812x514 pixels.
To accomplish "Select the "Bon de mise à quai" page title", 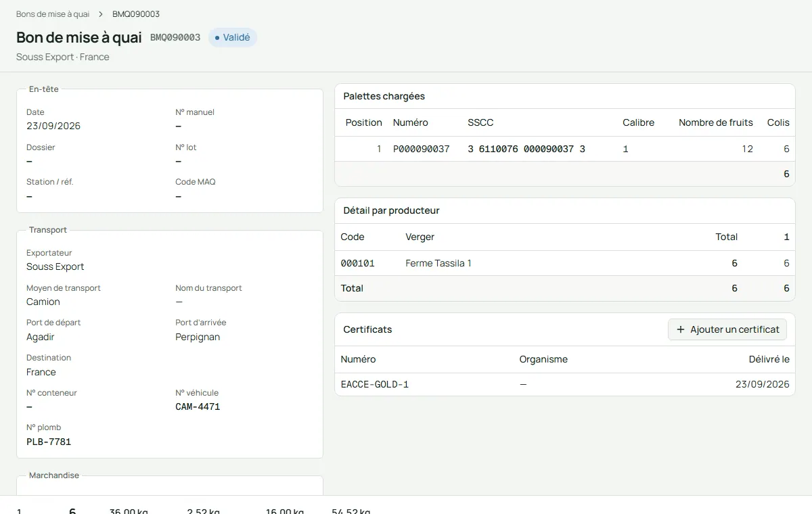I will point(79,37).
